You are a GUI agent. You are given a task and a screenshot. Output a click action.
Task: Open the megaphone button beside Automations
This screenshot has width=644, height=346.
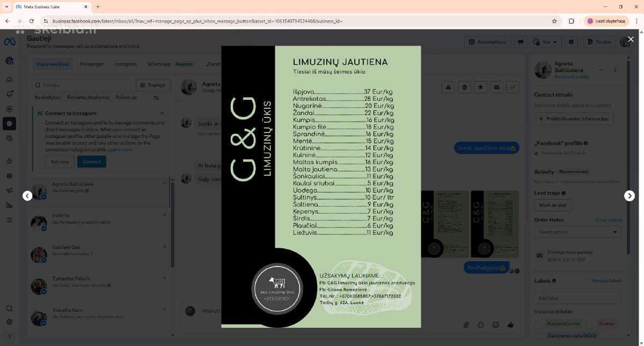520,42
